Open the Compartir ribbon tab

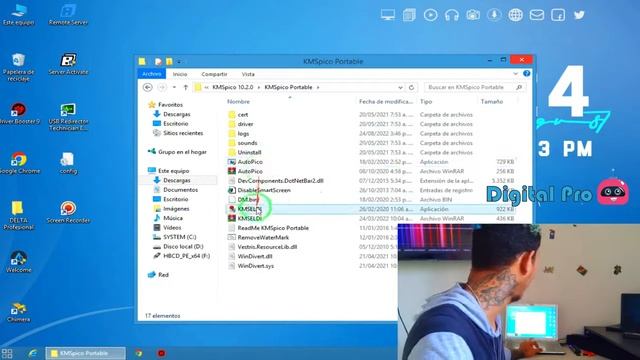tap(214, 74)
